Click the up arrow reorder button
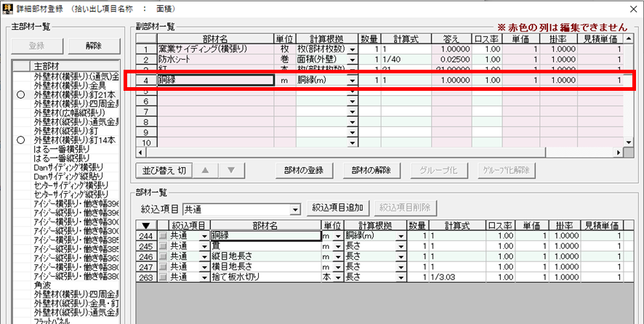The height and width of the screenshot is (324, 644). click(x=206, y=170)
